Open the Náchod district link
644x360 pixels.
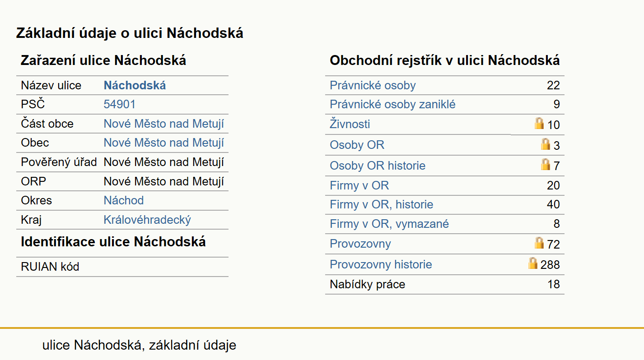pyautogui.click(x=123, y=200)
